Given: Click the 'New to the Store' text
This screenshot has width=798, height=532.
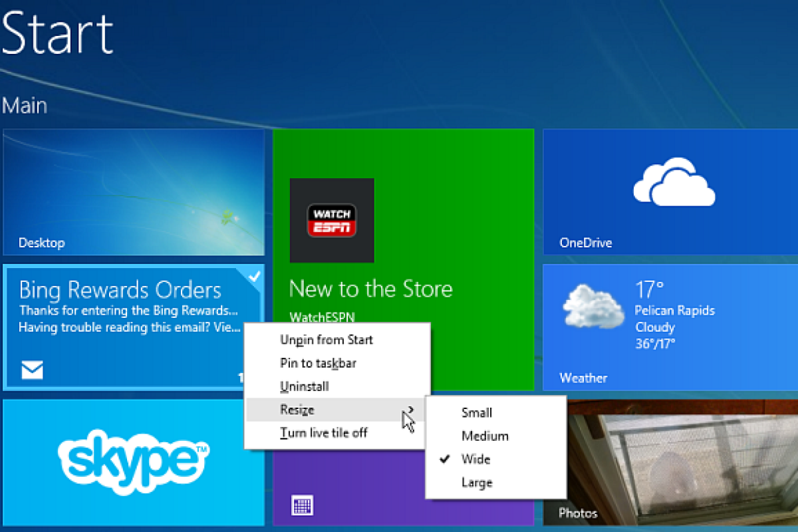Looking at the screenshot, I should [x=371, y=289].
